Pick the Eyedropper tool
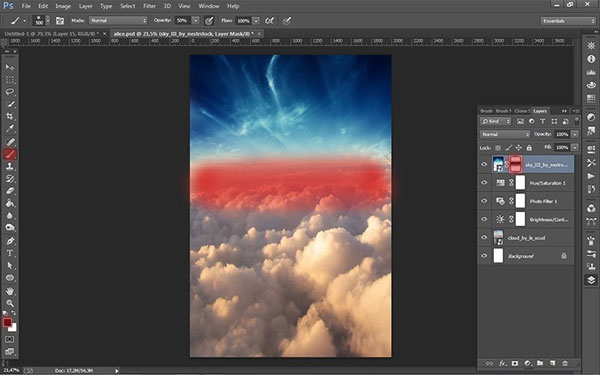The image size is (600, 375). (10, 129)
